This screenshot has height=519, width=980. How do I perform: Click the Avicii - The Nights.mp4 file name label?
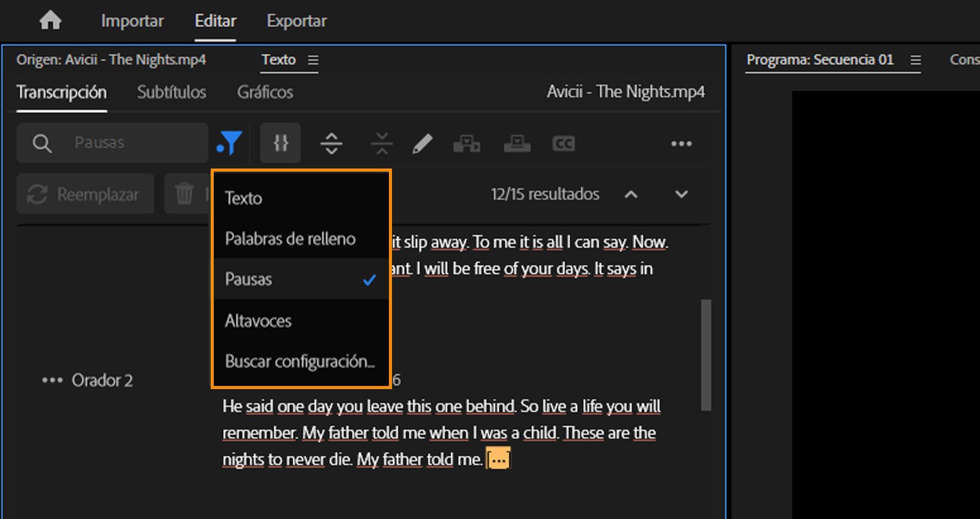coord(625,92)
